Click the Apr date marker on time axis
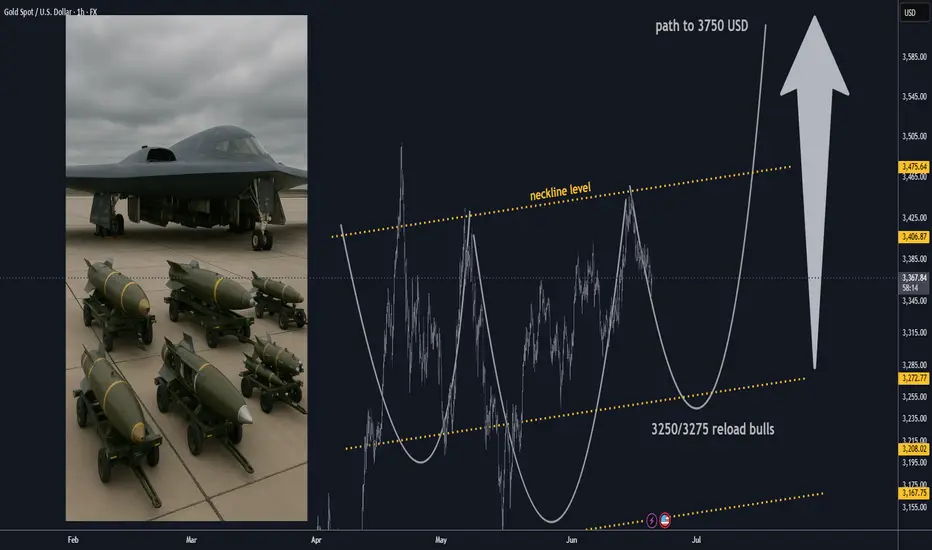The image size is (932, 550). click(316, 540)
